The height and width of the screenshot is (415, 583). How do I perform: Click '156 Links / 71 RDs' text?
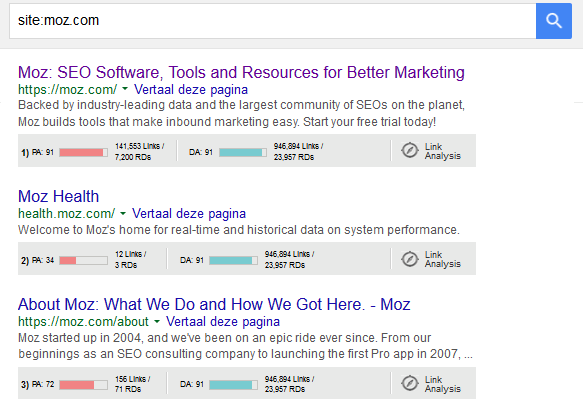[132, 384]
